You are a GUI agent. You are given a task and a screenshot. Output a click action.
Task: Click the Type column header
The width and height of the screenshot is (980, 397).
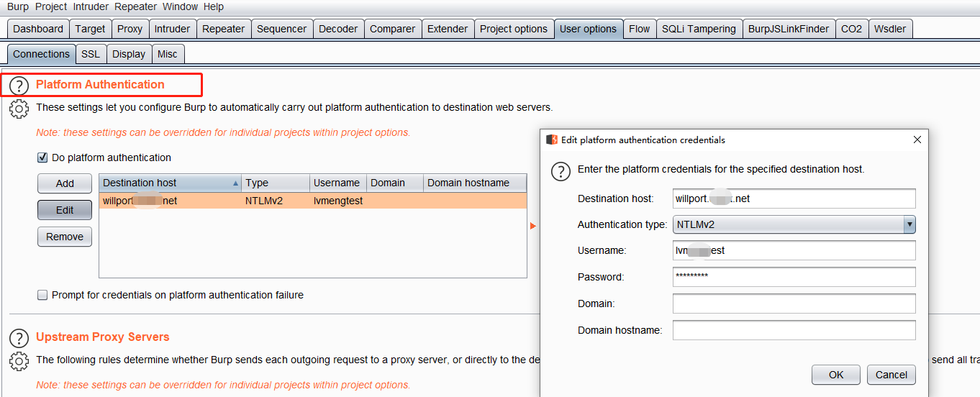[x=276, y=183]
